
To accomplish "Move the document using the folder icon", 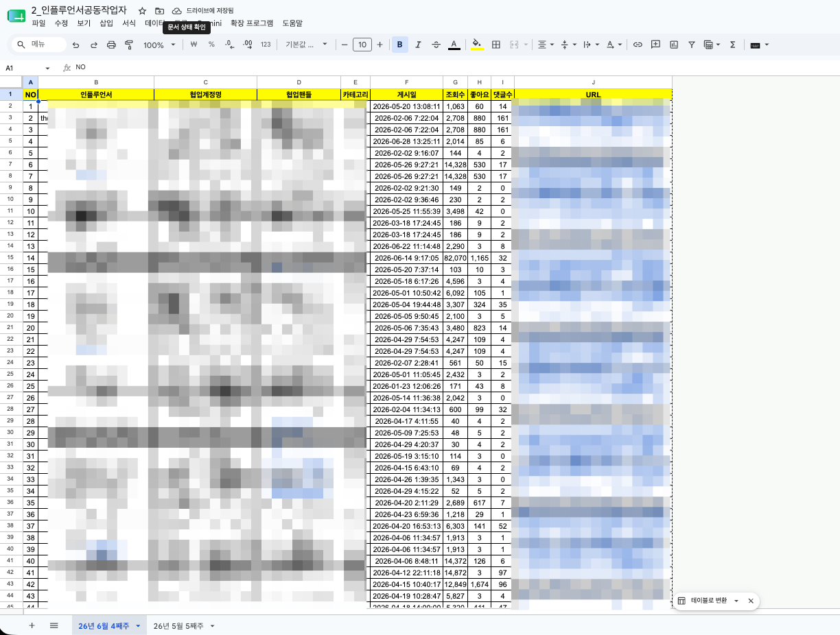I will click(x=159, y=11).
